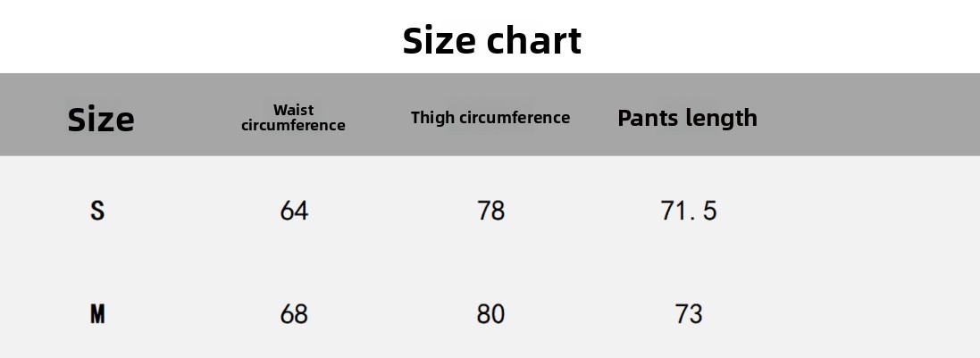Click the waist value 68 for size M

pyautogui.click(x=294, y=313)
